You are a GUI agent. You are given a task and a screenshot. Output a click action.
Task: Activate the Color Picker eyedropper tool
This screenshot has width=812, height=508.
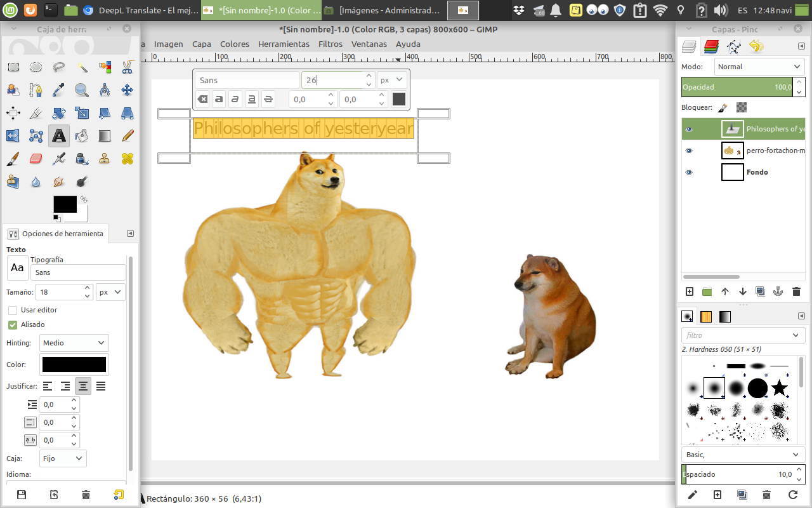59,90
